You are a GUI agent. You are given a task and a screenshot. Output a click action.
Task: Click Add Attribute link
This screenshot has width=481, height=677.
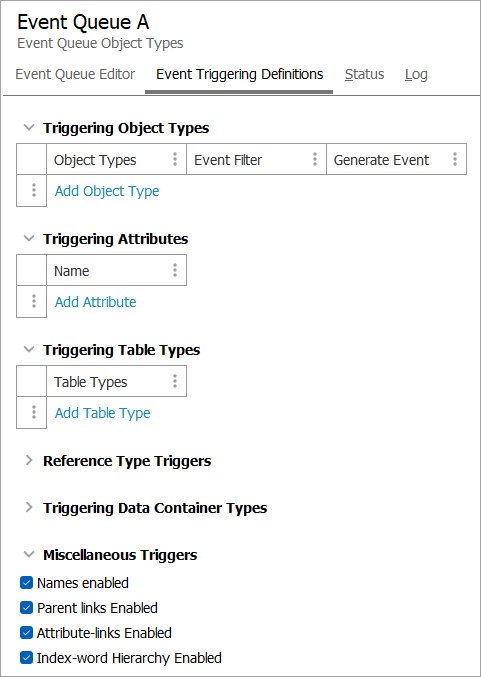pos(95,302)
